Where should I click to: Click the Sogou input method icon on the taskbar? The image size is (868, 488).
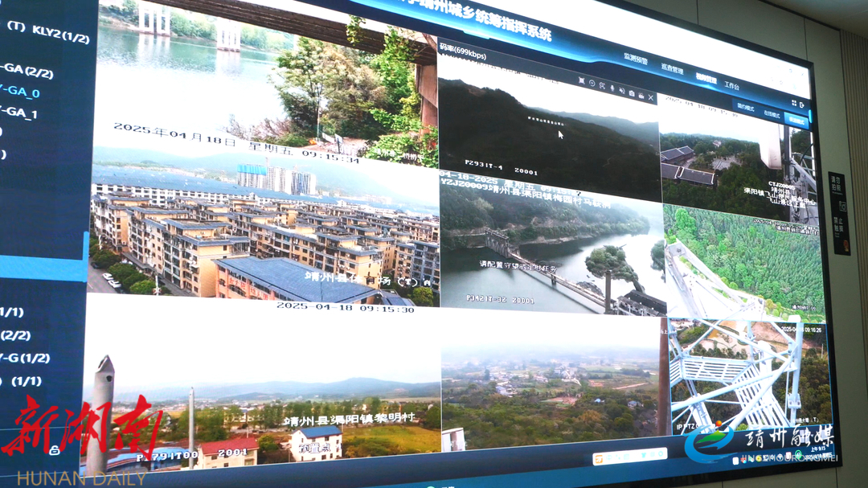600,458
